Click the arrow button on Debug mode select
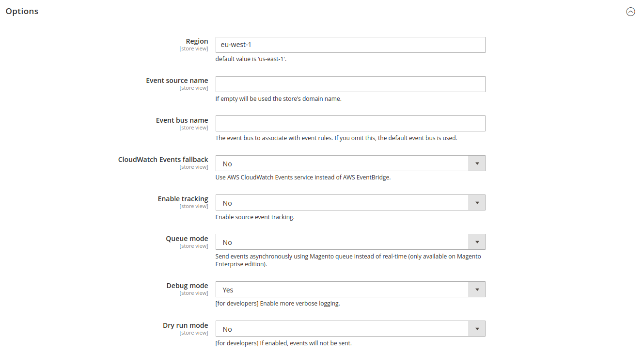The width and height of the screenshot is (644, 355). [477, 290]
